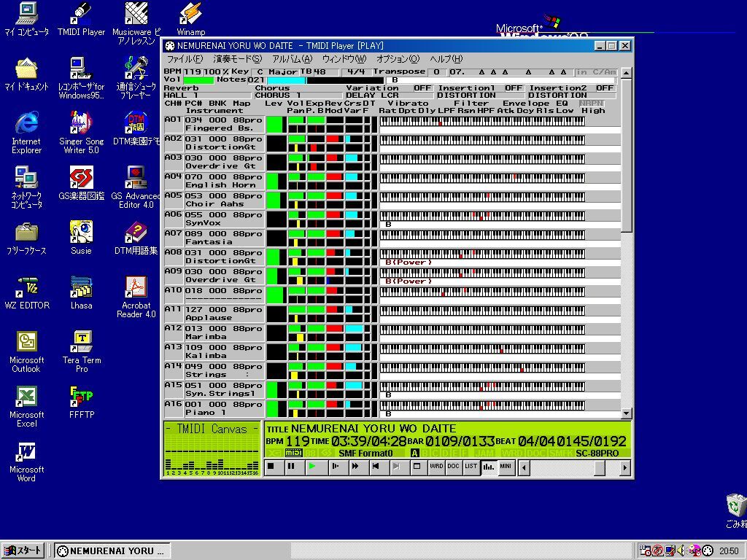
Task: Click left arrow of the song position scrollbar
Action: pyautogui.click(x=524, y=467)
